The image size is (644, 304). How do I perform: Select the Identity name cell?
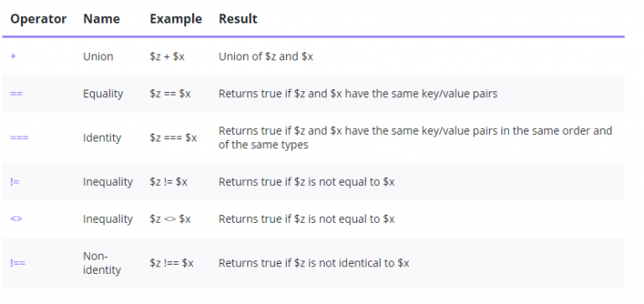point(101,137)
